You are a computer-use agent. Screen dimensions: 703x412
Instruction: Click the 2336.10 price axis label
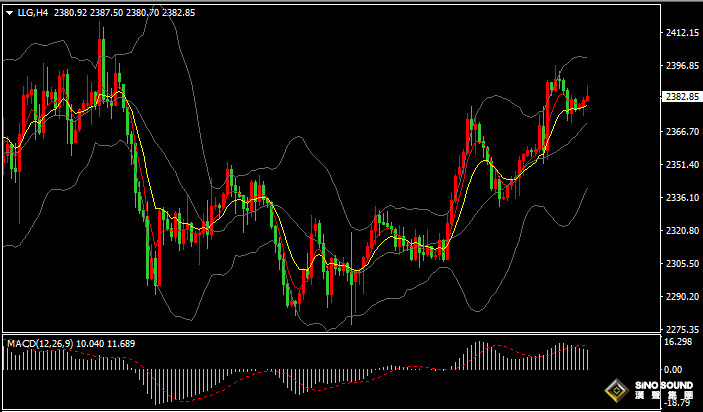pyautogui.click(x=681, y=198)
